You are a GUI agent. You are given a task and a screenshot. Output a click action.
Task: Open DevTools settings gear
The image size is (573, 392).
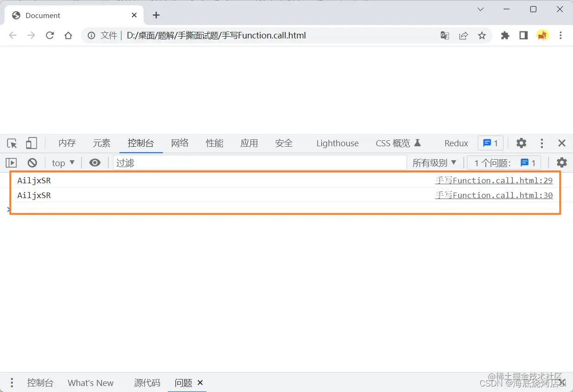click(521, 143)
